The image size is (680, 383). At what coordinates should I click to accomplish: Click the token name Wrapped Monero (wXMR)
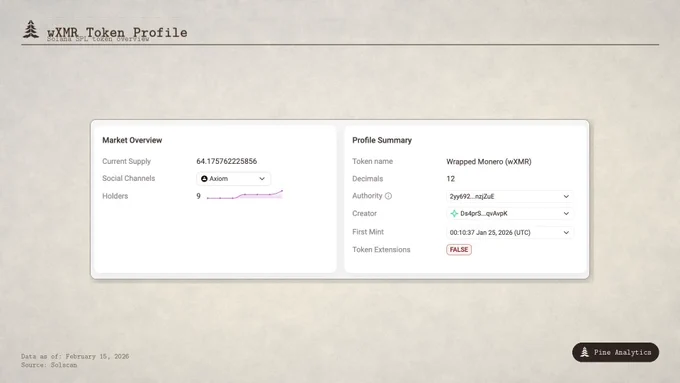[x=489, y=161]
